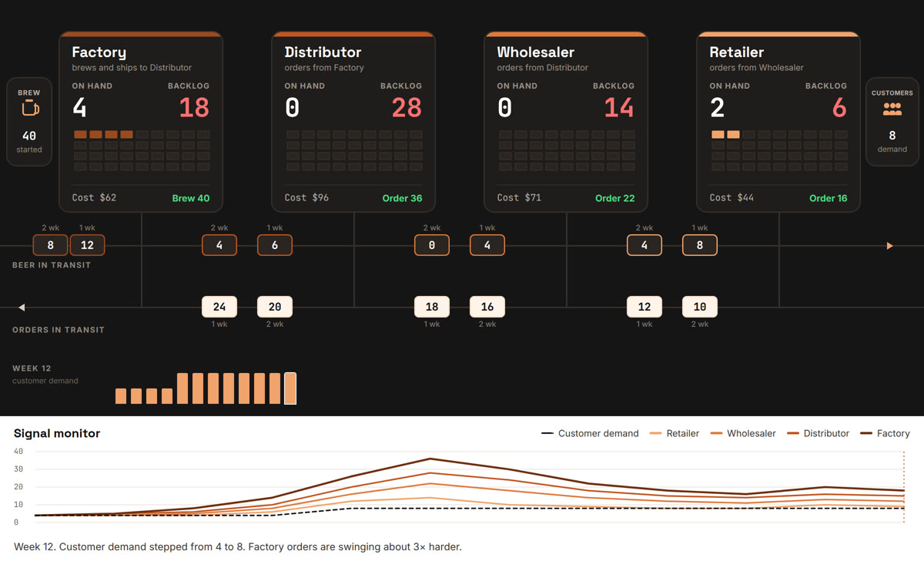The width and height of the screenshot is (924, 578).
Task: Click the right-pointing beer transit arrow
Action: 889,246
